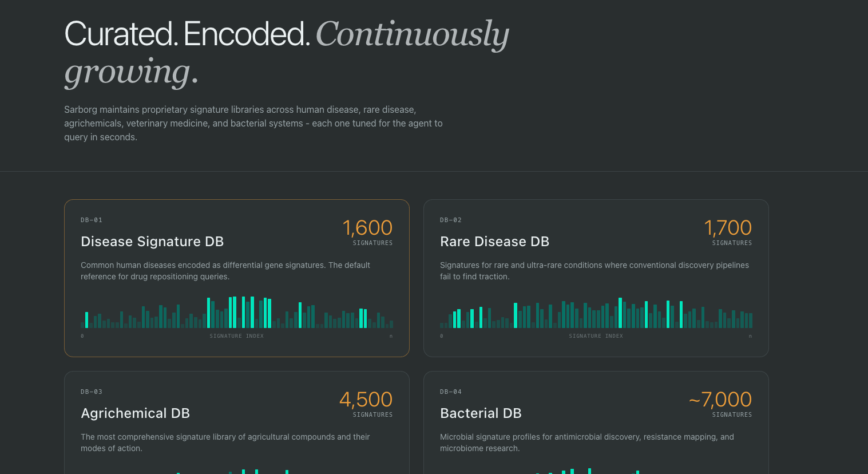Screen dimensions: 868x474
Task: Click the Rare Disease DB bar chart
Action: 596,312
